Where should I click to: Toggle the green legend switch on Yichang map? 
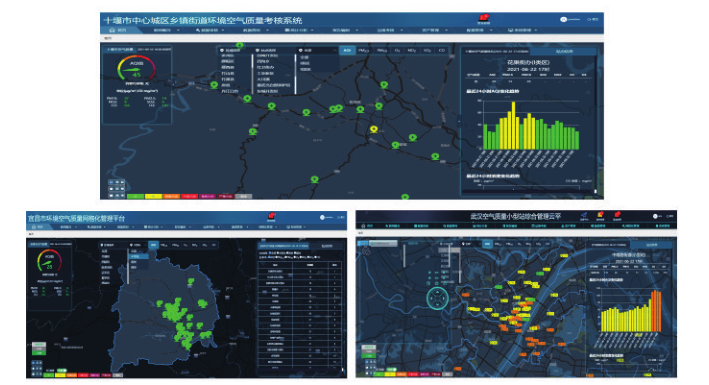pos(62,371)
